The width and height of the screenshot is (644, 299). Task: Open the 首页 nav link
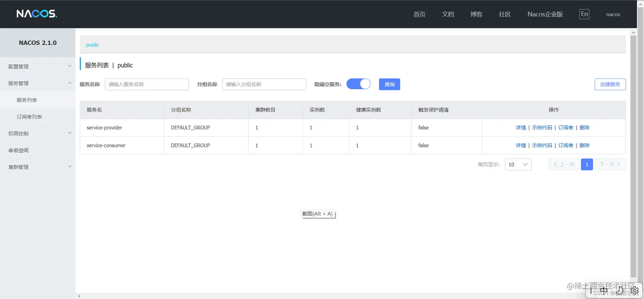419,14
